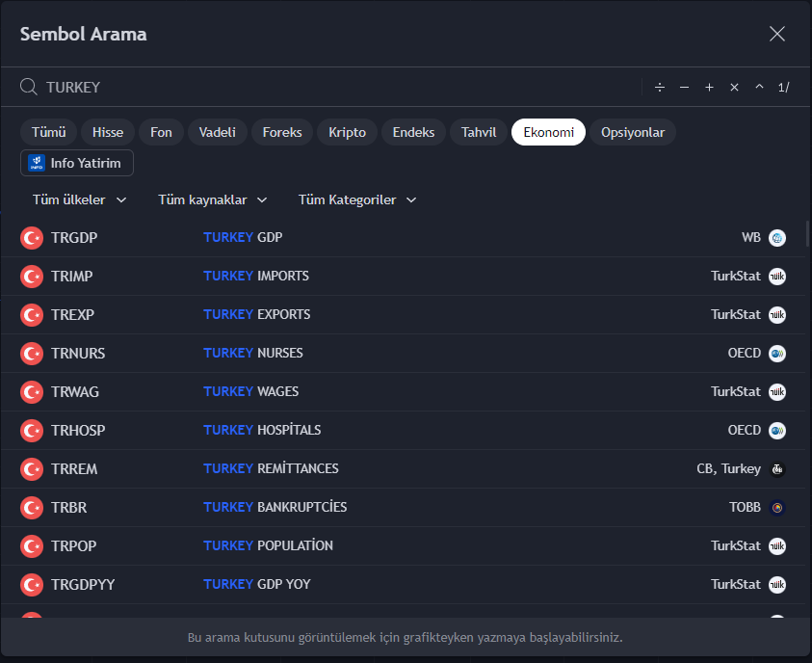Insert multiplication operator in search bar
This screenshot has width=812, height=663.
click(734, 87)
